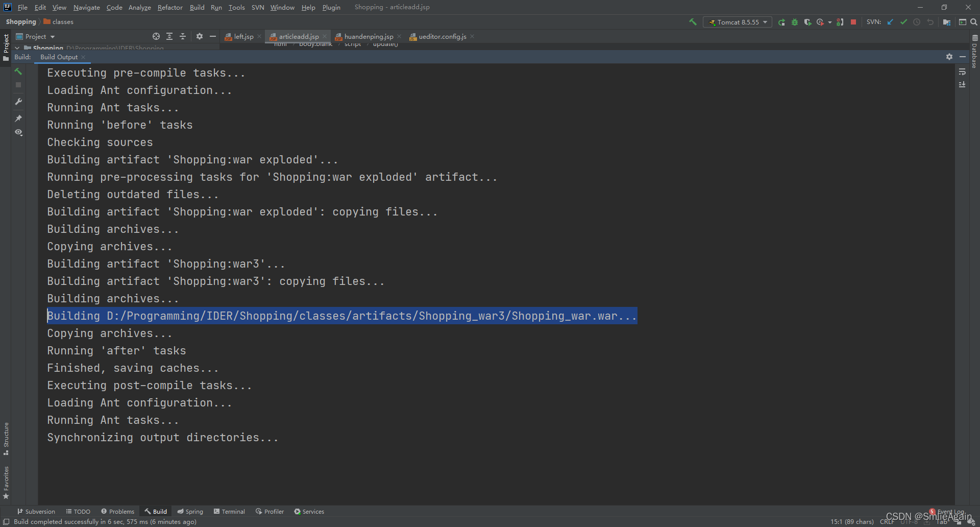Expand the small arrow beside the profiler icon

coord(830,22)
